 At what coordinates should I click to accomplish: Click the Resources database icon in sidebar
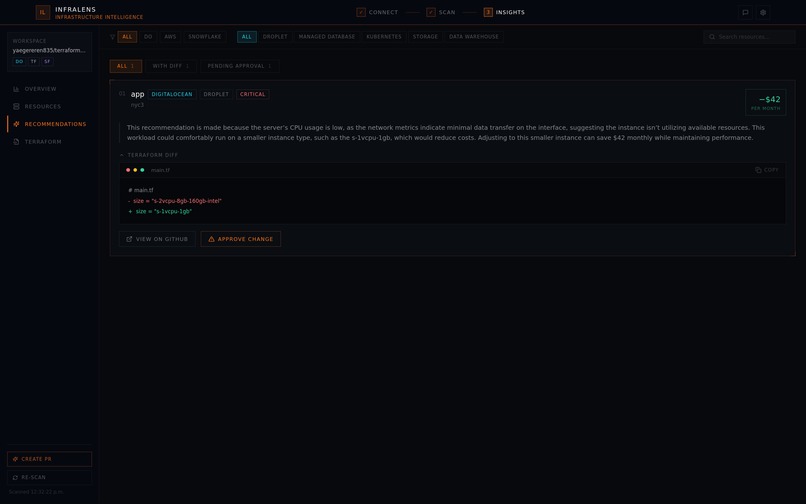point(16,106)
